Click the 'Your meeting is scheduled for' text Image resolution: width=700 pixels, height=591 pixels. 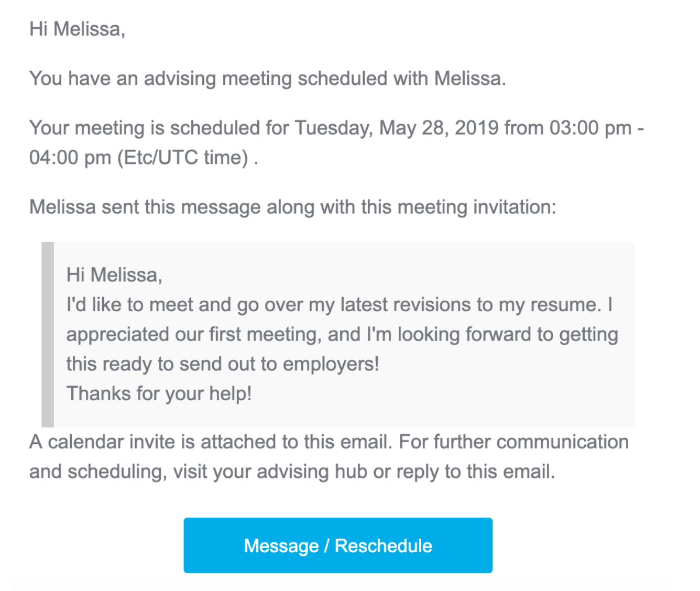coord(159,128)
